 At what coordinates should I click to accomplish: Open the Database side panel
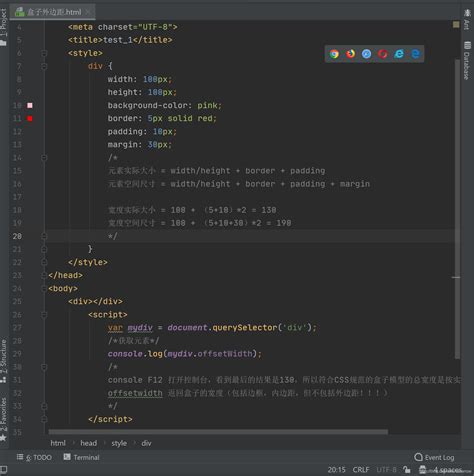(467, 60)
